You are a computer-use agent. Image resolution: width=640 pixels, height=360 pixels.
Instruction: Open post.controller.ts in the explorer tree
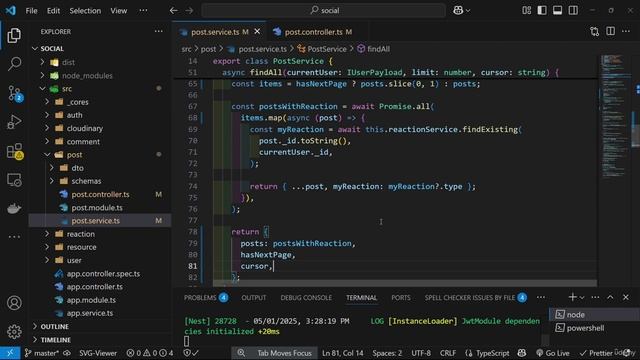pyautogui.click(x=100, y=194)
